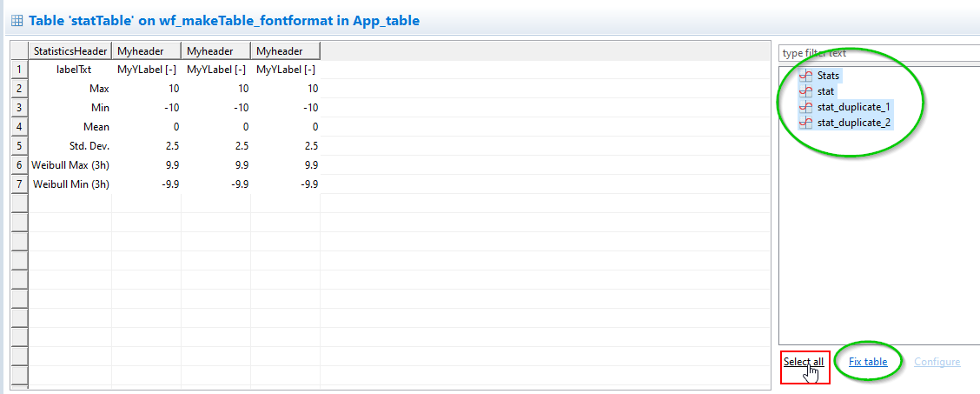Click the 'Select all' link
The width and height of the screenshot is (980, 394).
803,362
